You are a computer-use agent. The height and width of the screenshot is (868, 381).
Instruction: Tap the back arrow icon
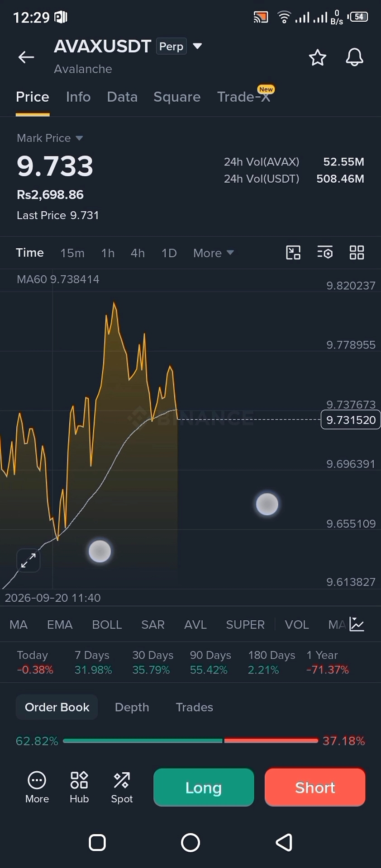[x=26, y=57]
